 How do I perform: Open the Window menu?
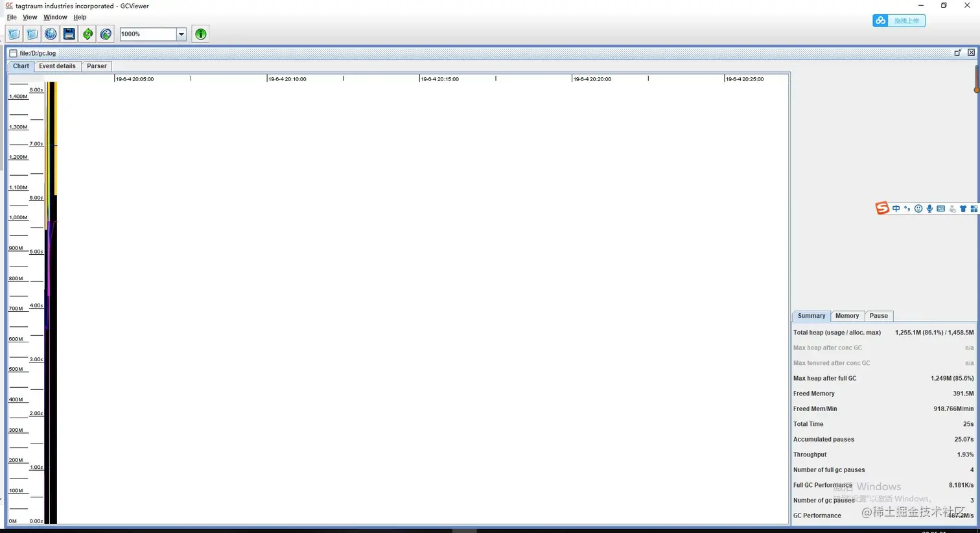point(55,18)
